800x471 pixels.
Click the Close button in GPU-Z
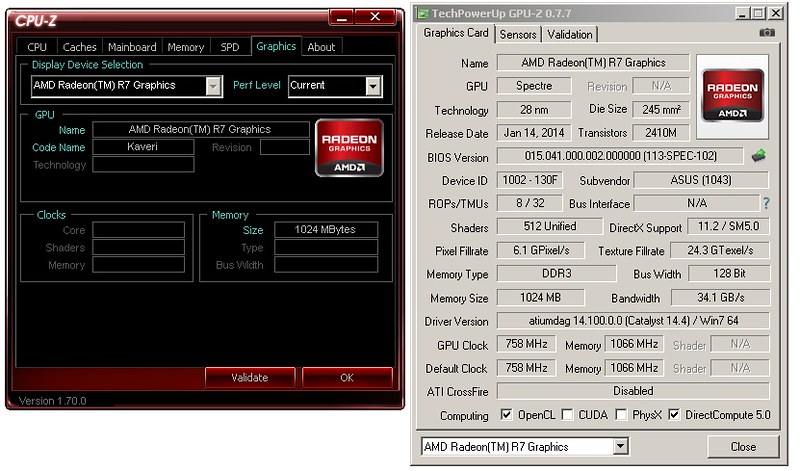[743, 447]
